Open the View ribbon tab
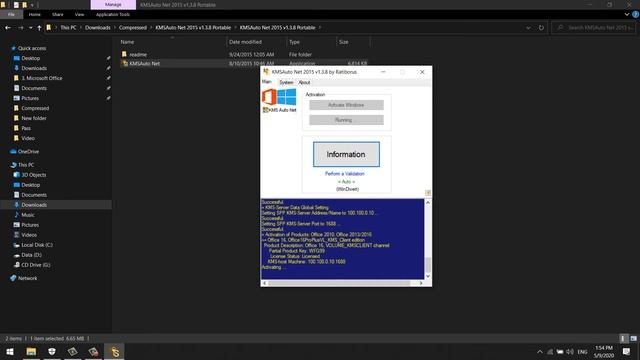This screenshot has height=360, width=640. point(79,14)
